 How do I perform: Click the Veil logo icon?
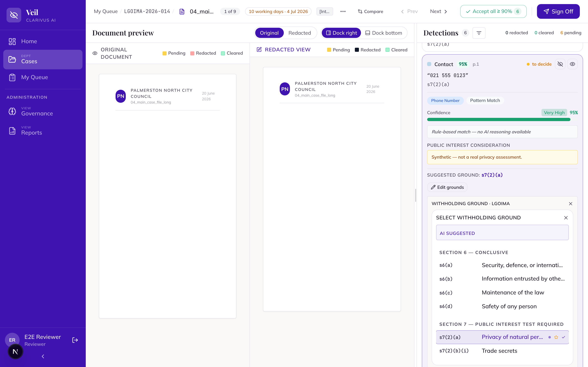pyautogui.click(x=14, y=15)
